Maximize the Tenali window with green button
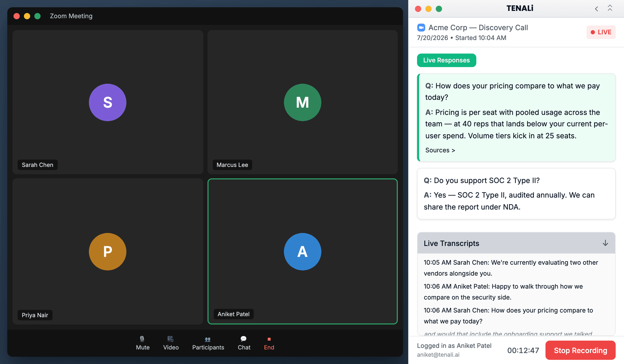Screen dimensions: 624x364 tap(439, 9)
